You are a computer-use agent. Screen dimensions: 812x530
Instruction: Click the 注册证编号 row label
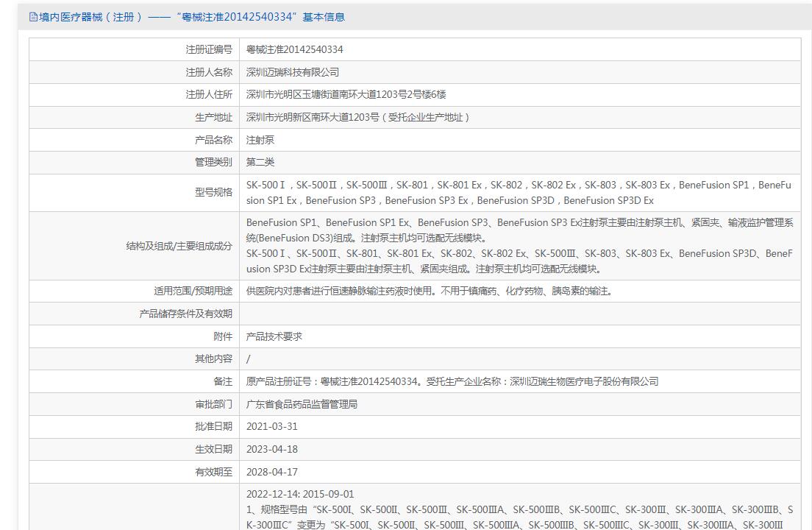[x=209, y=50]
